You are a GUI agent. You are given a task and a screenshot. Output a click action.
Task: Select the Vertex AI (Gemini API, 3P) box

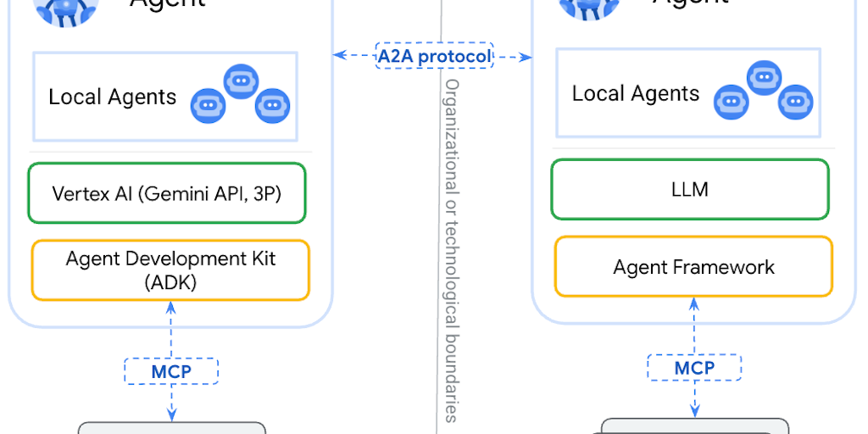[166, 193]
